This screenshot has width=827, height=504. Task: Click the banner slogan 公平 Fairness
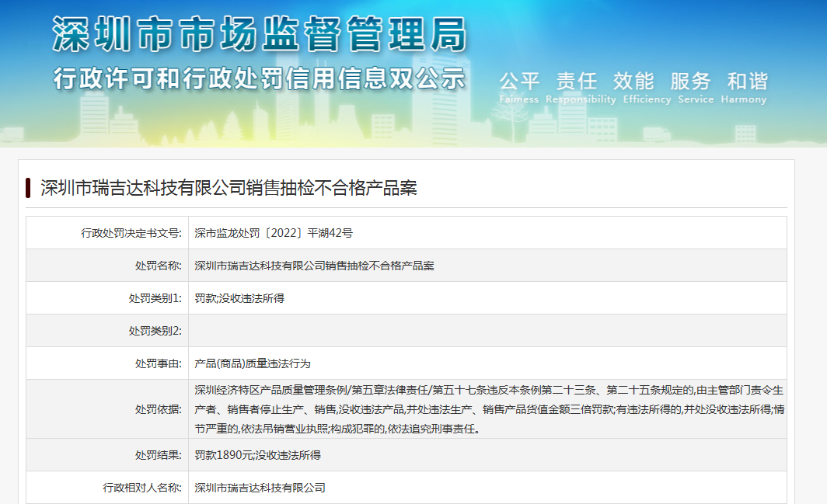519,88
